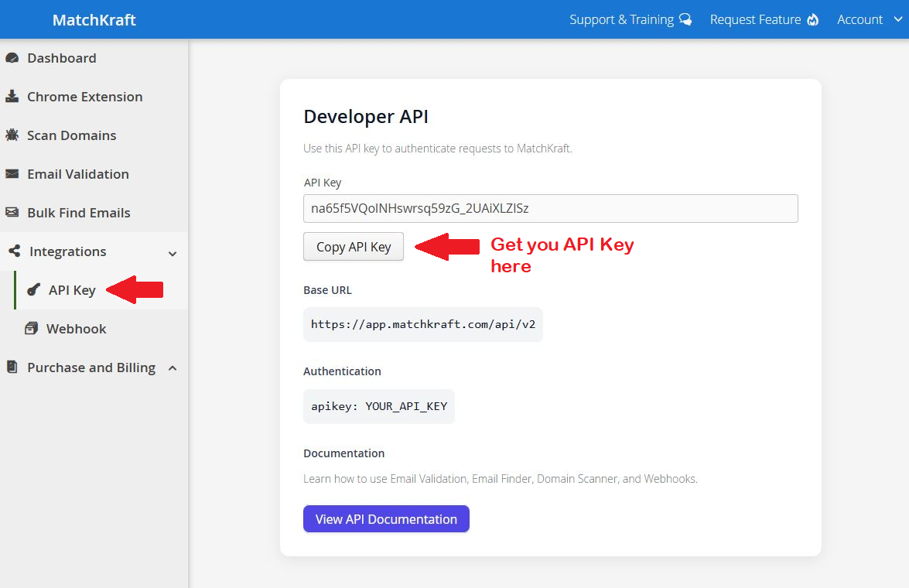This screenshot has height=588, width=909.
Task: Click the Scan Domains bug icon
Action: (x=12, y=135)
